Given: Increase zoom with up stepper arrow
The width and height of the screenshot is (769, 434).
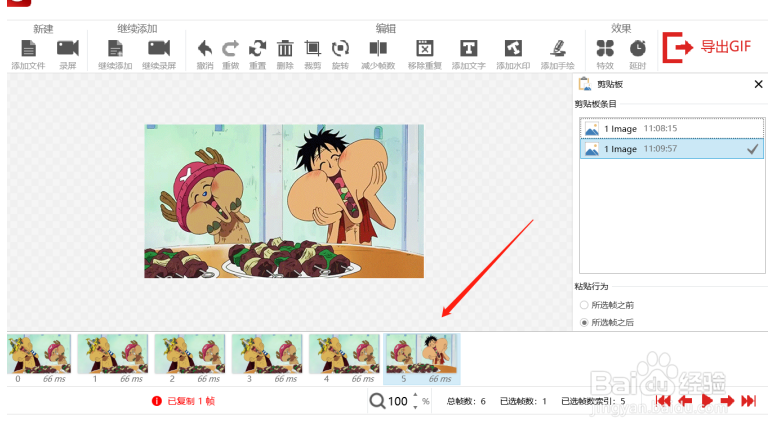Looking at the screenshot, I should click(x=415, y=395).
